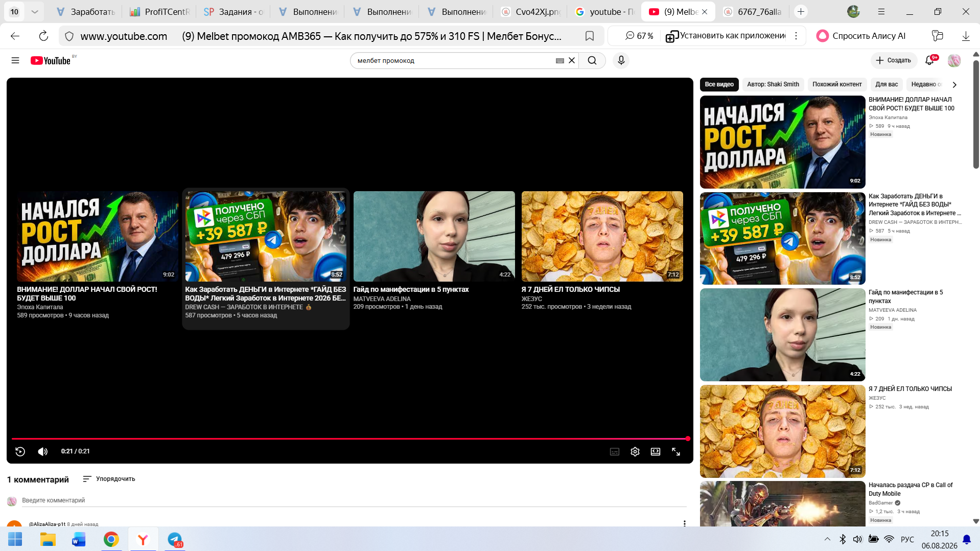Open the browser profile avatar
Viewport: 980px width, 551px height.
click(853, 12)
